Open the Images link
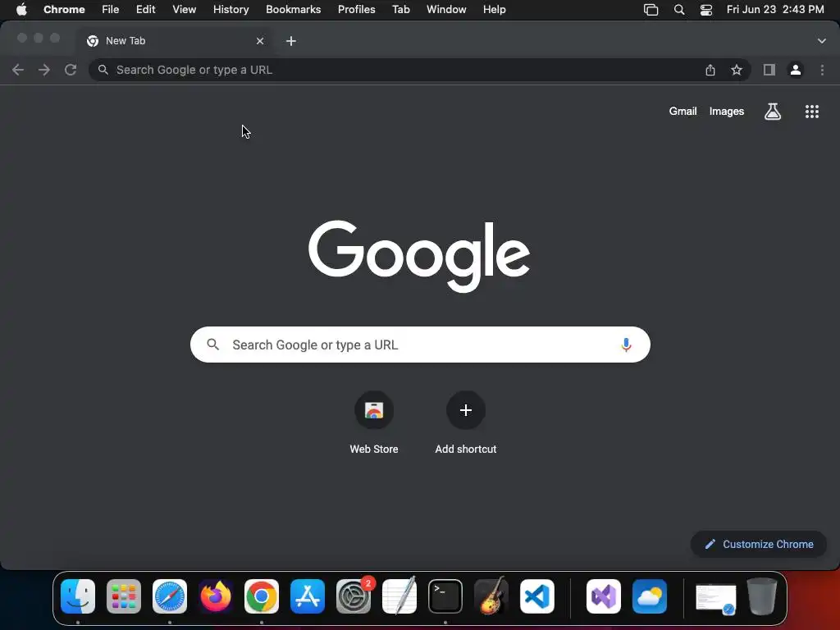 [x=727, y=112]
